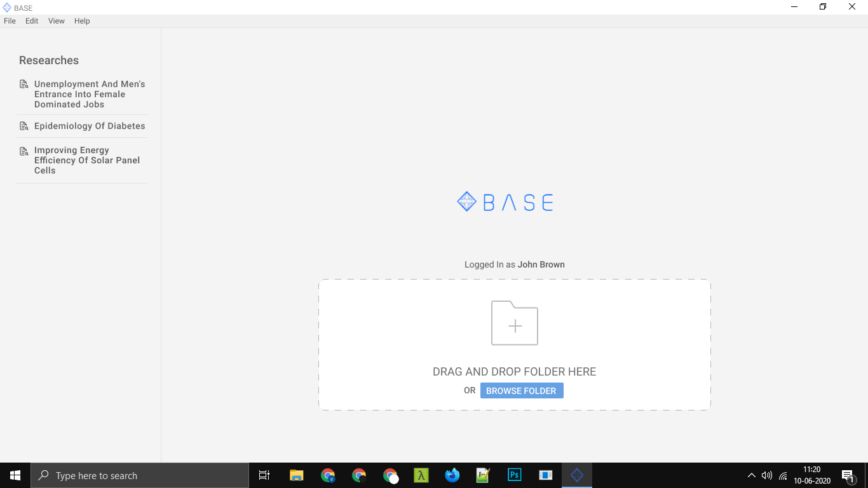Open Improving Energy Efficiency Of Solar Panel Cells research
This screenshot has width=868, height=488.
pos(87,160)
